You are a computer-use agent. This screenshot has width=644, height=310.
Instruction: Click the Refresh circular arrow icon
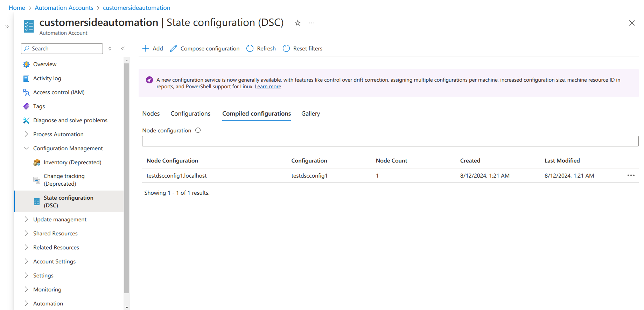pyautogui.click(x=250, y=48)
